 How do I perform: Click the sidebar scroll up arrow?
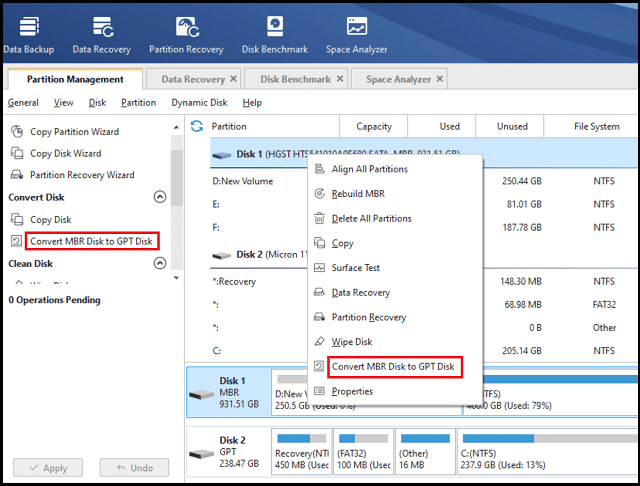point(176,128)
